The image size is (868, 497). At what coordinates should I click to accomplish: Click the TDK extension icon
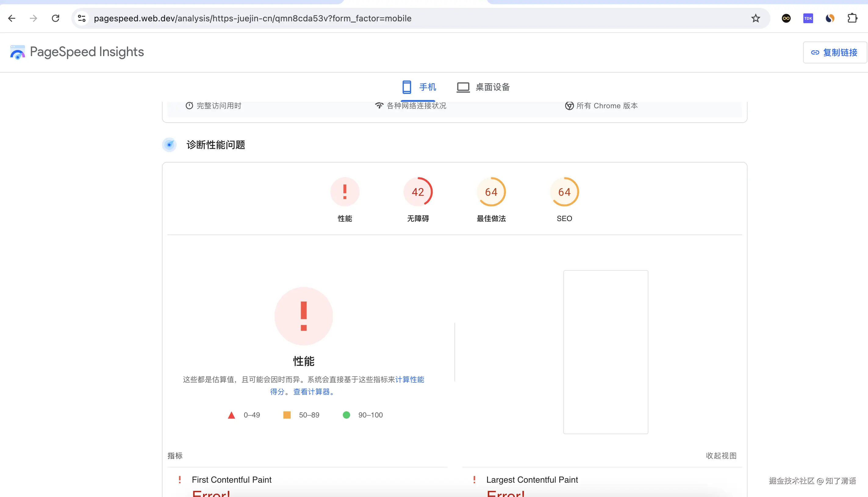[x=808, y=18]
